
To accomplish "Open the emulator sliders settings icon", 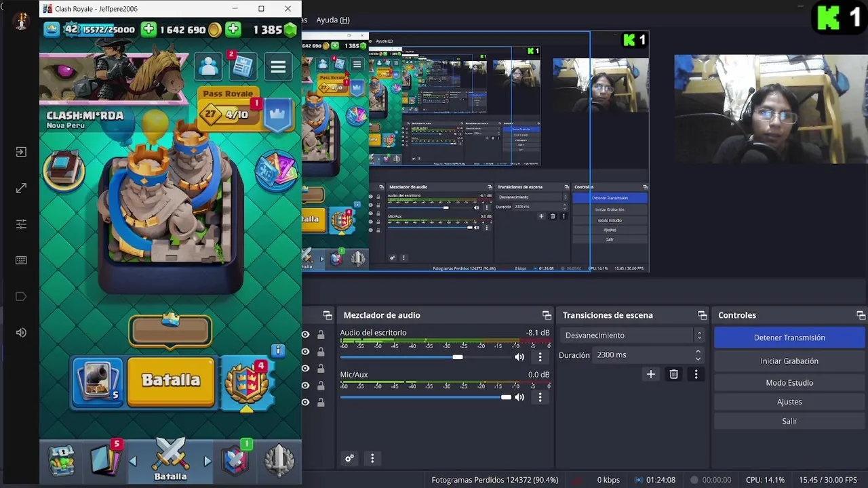I will click(x=21, y=224).
